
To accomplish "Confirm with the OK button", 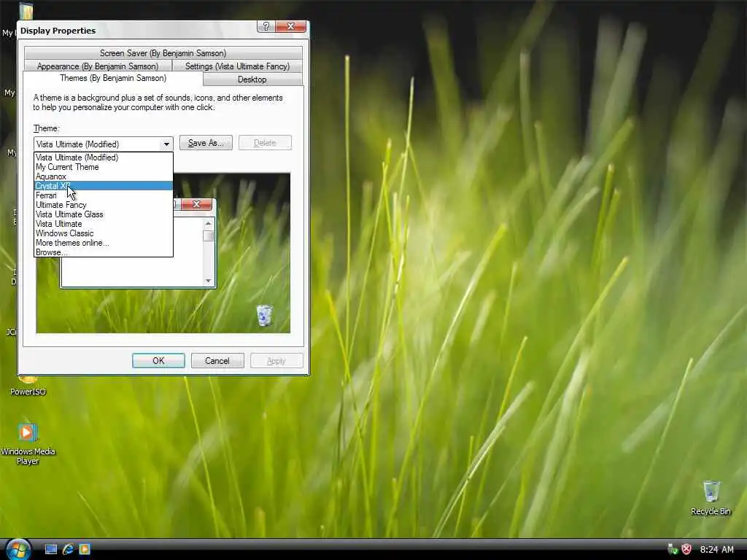I will 158,360.
